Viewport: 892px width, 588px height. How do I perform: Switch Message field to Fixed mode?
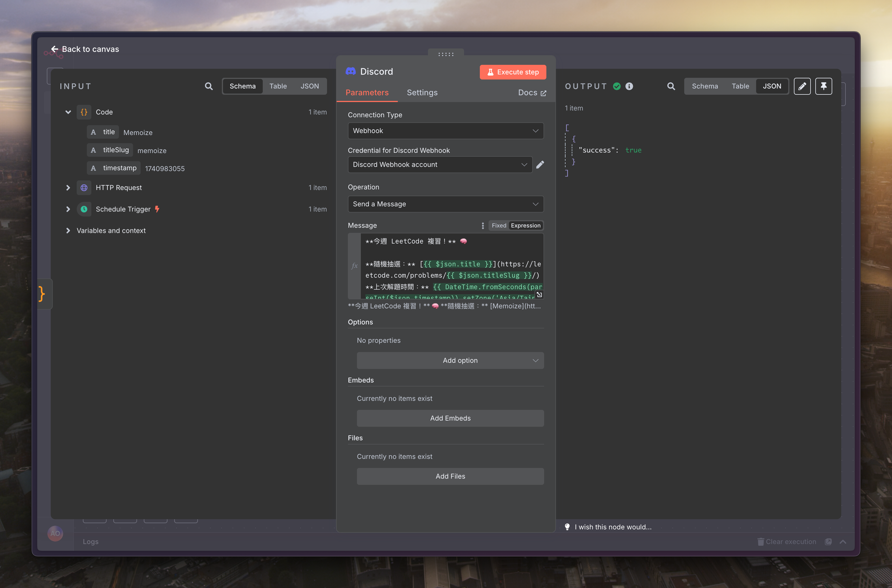pyautogui.click(x=499, y=226)
